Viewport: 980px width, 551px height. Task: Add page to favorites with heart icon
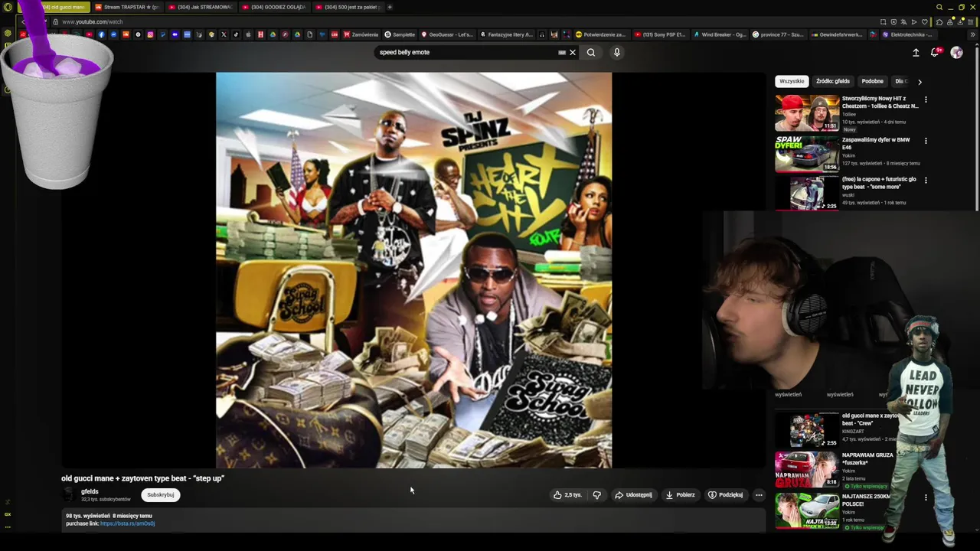coord(925,22)
